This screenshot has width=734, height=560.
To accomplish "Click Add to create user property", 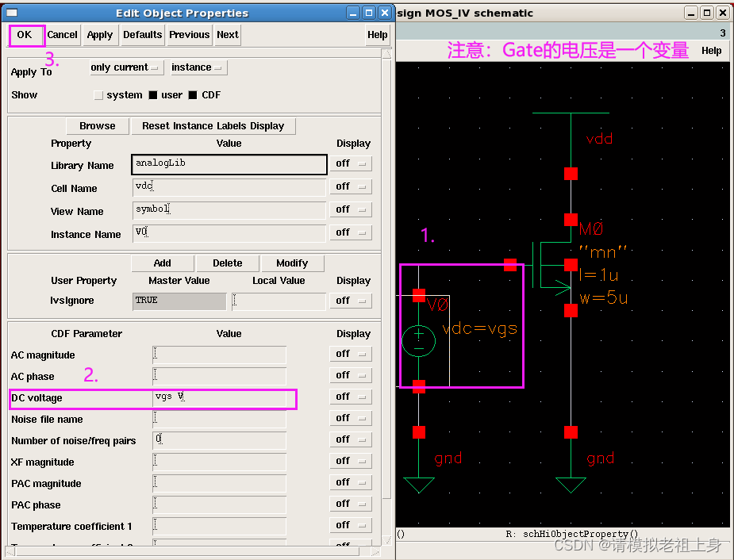I will click(162, 263).
